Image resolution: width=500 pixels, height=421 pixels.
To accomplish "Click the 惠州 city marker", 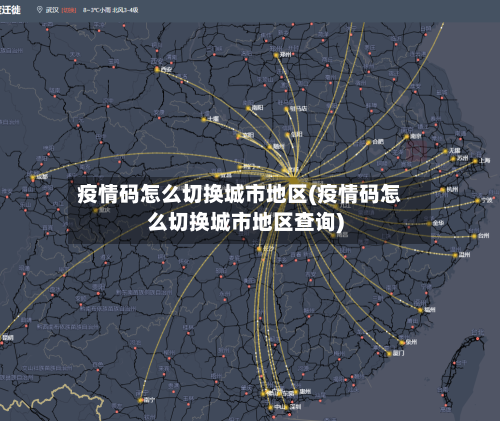I will click(x=296, y=392).
